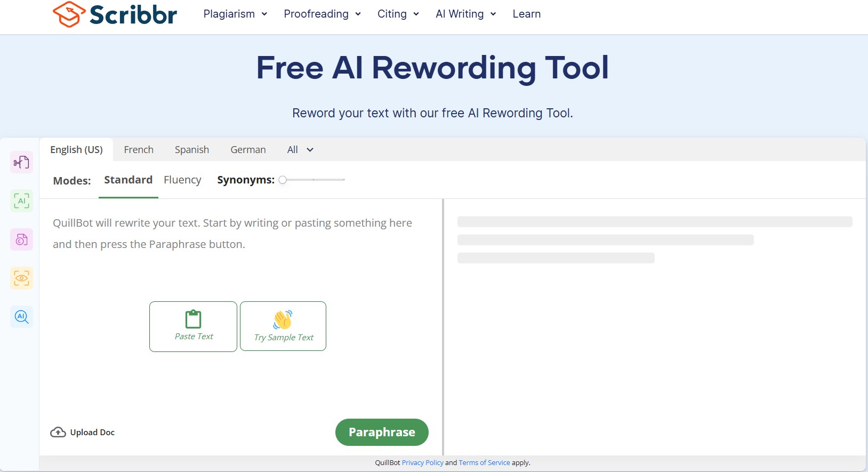Click the clipboard Paste Text button
This screenshot has width=868, height=472.
click(193, 326)
